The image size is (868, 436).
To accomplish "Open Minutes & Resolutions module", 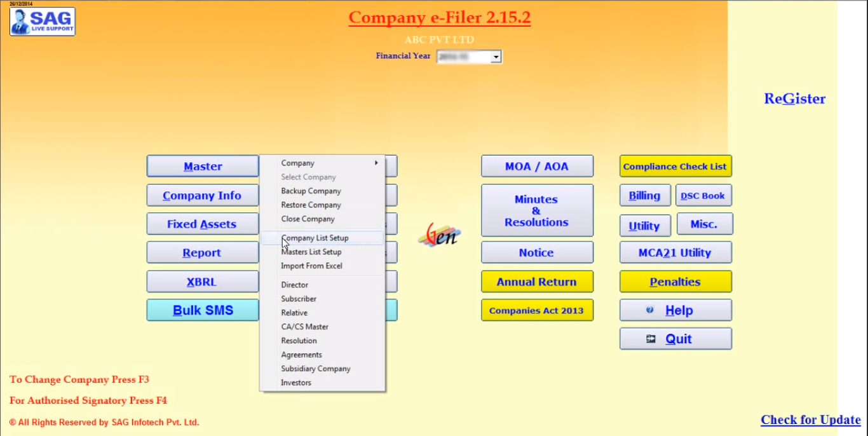I will coord(537,211).
